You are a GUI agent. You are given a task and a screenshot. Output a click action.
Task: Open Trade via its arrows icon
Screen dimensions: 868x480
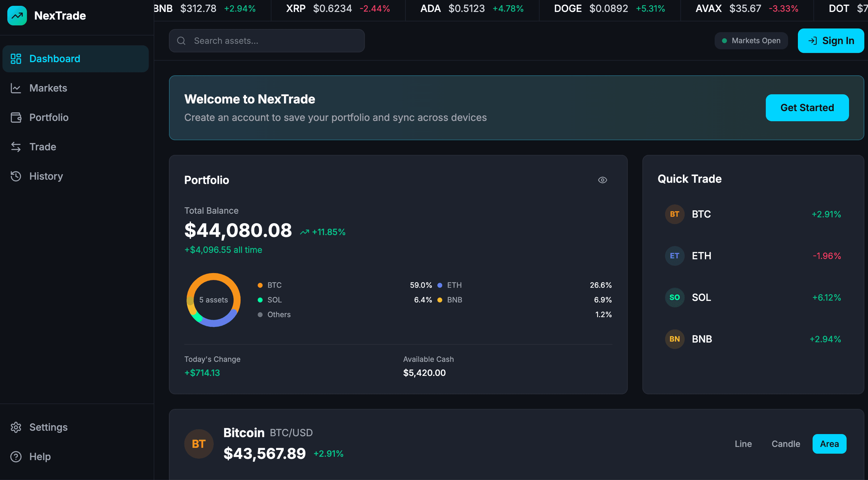click(x=16, y=147)
